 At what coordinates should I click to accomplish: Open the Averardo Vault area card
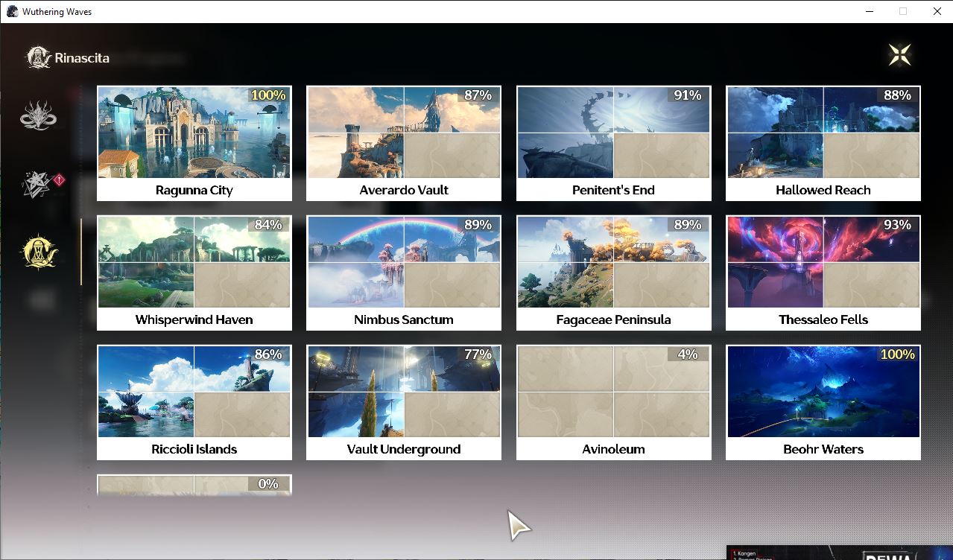click(404, 144)
